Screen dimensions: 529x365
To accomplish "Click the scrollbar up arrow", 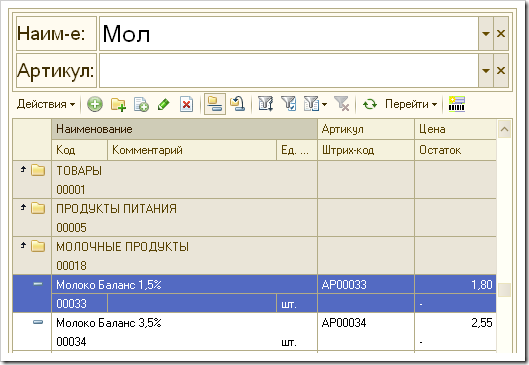I will [x=504, y=129].
